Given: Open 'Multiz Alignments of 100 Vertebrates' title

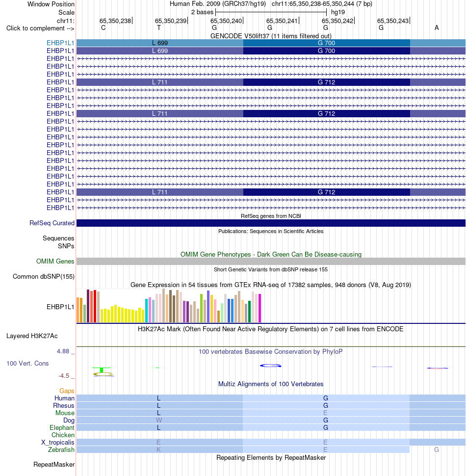Looking at the screenshot, I should [x=271, y=384].
